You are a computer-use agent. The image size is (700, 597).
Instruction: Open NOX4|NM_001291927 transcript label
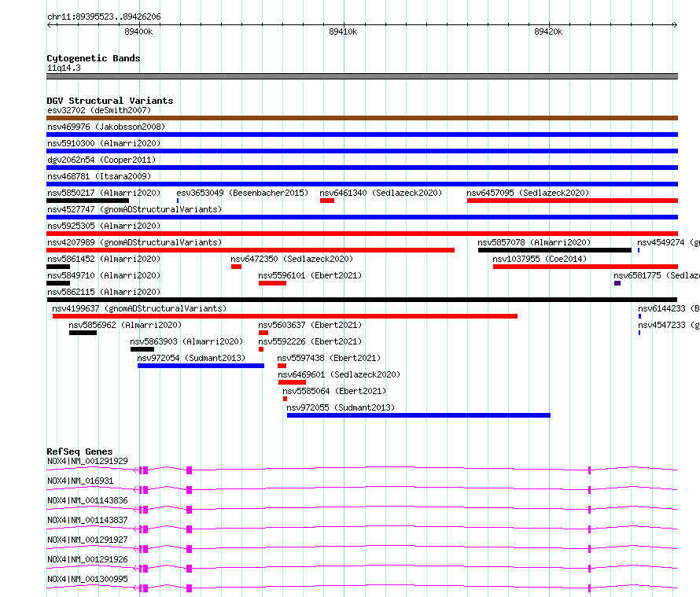pyautogui.click(x=87, y=540)
